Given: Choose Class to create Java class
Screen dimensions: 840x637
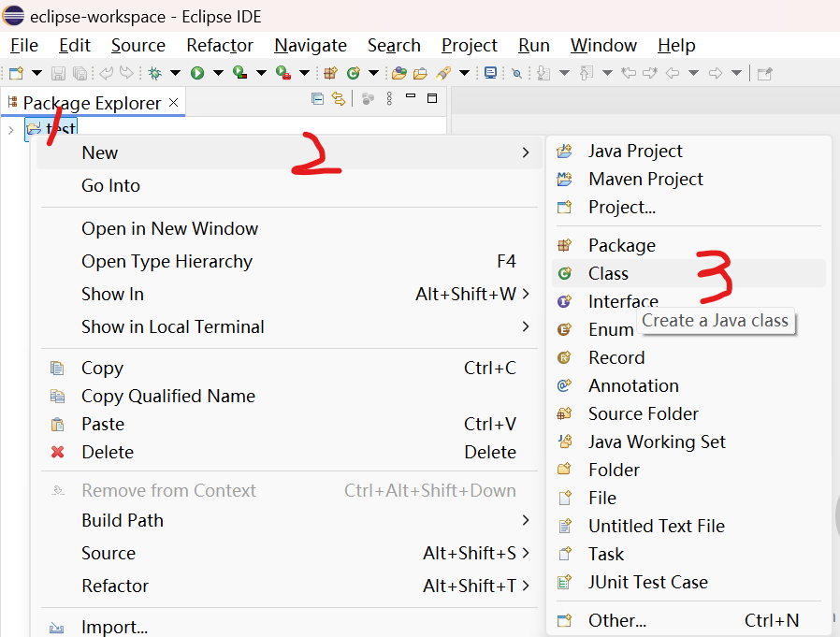Looking at the screenshot, I should 688,273.
